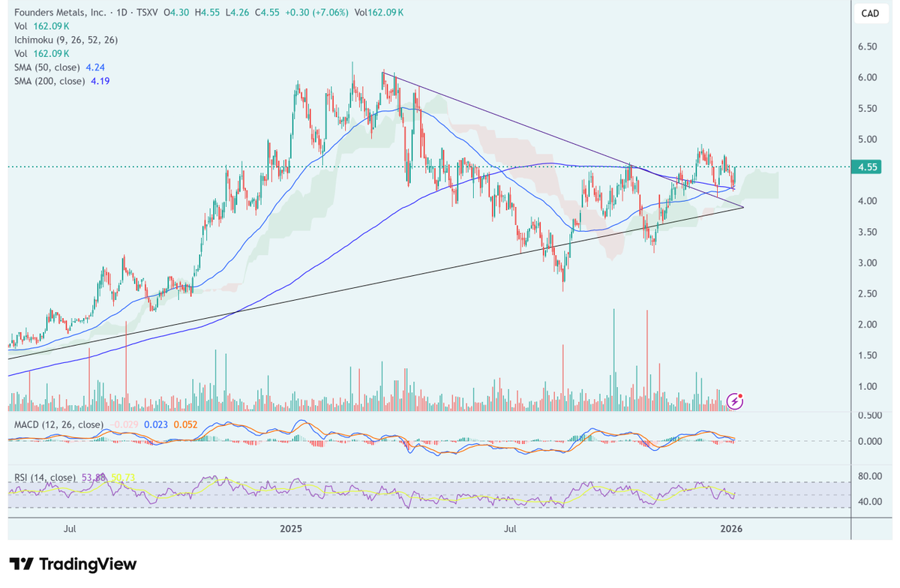Click the 3.00 price axis label

pyautogui.click(x=867, y=263)
